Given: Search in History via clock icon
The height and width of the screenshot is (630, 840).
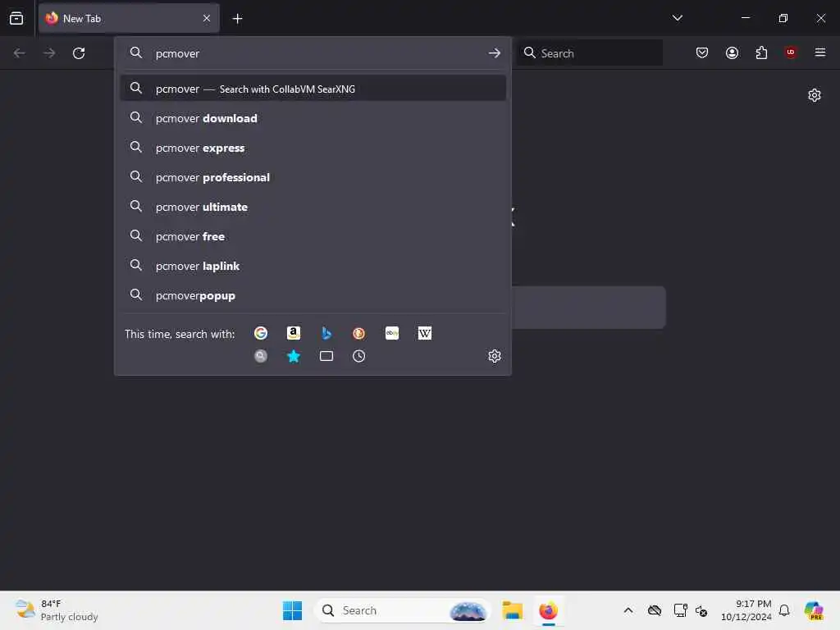Looking at the screenshot, I should click(x=359, y=356).
